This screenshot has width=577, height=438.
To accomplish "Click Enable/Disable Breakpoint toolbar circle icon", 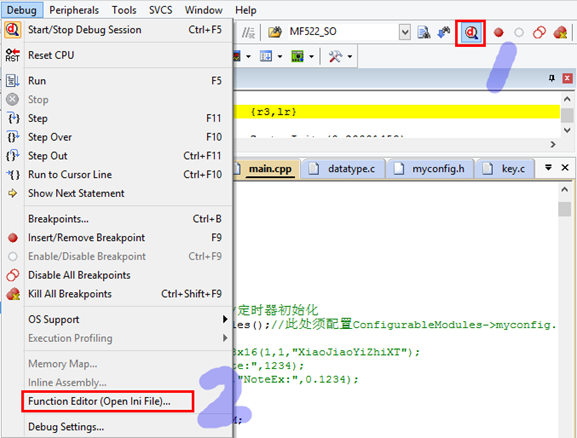I will pos(519,33).
